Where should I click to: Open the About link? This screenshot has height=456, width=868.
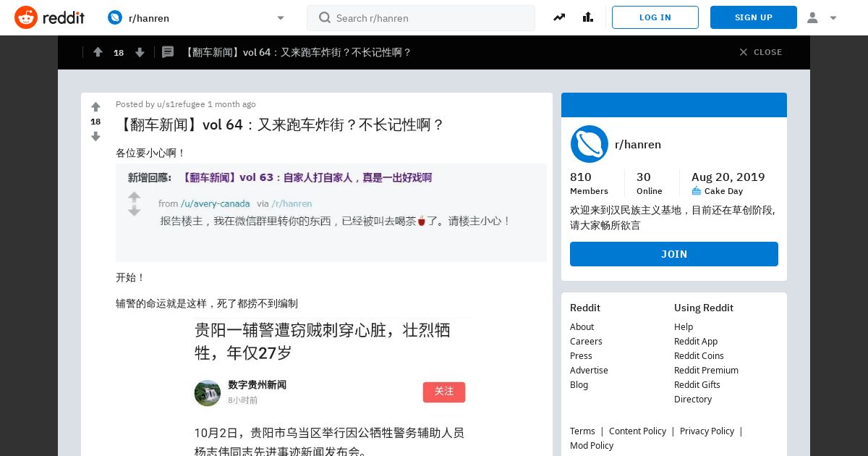582,326
